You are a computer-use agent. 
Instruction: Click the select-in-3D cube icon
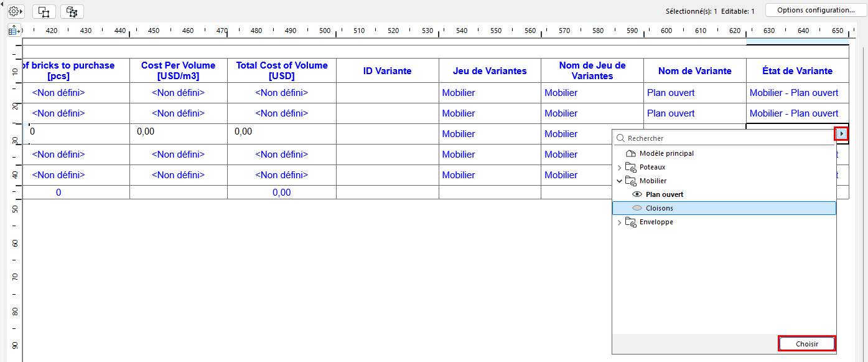pos(72,11)
